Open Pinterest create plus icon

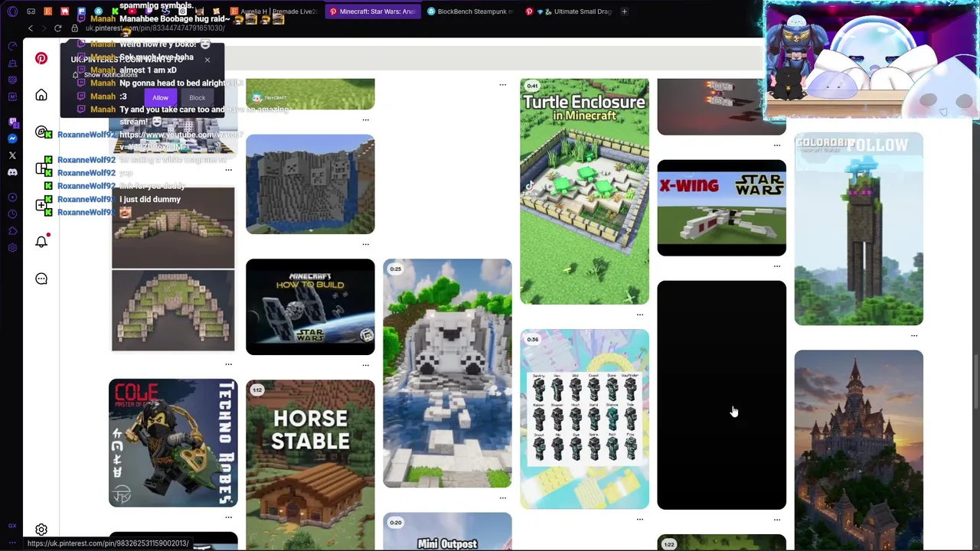(x=41, y=205)
